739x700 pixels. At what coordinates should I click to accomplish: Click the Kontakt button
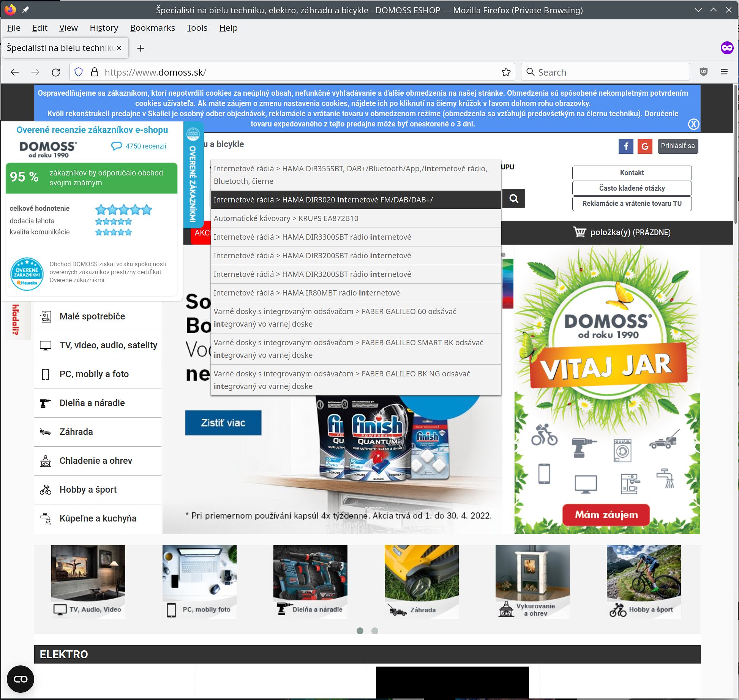click(632, 173)
